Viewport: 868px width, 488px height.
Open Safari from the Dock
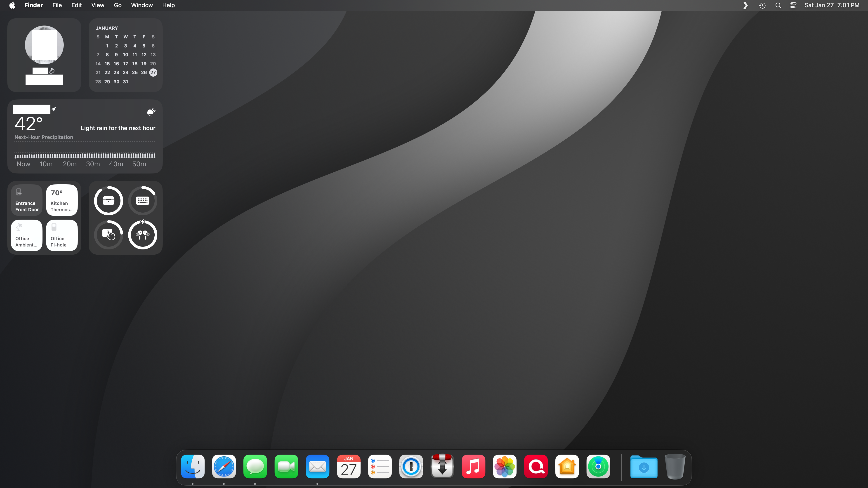(224, 467)
